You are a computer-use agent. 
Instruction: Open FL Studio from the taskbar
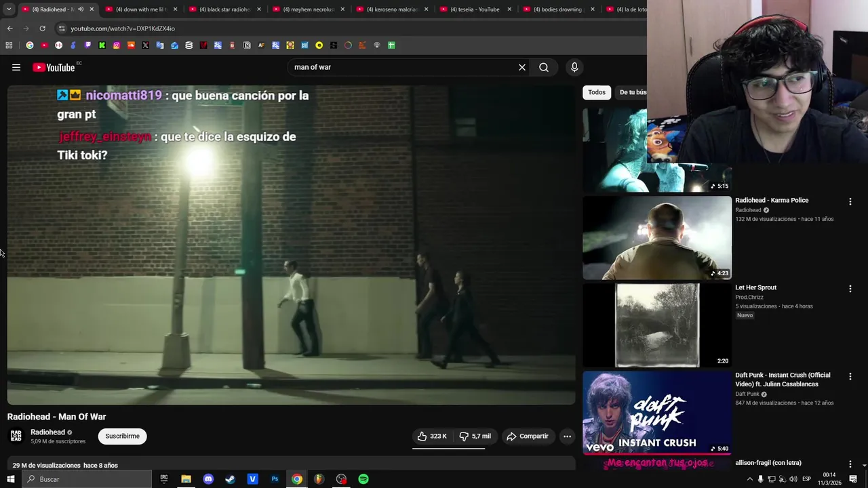coord(319,479)
